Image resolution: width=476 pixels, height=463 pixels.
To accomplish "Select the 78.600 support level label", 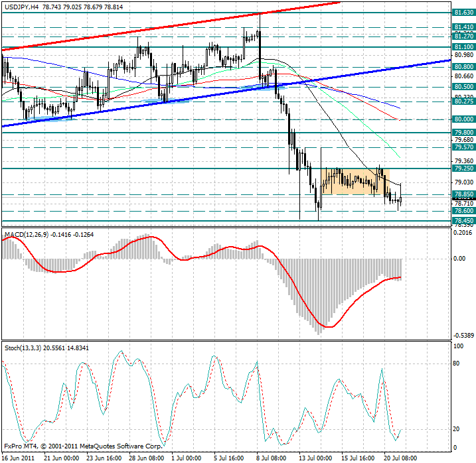I will click(x=463, y=211).
